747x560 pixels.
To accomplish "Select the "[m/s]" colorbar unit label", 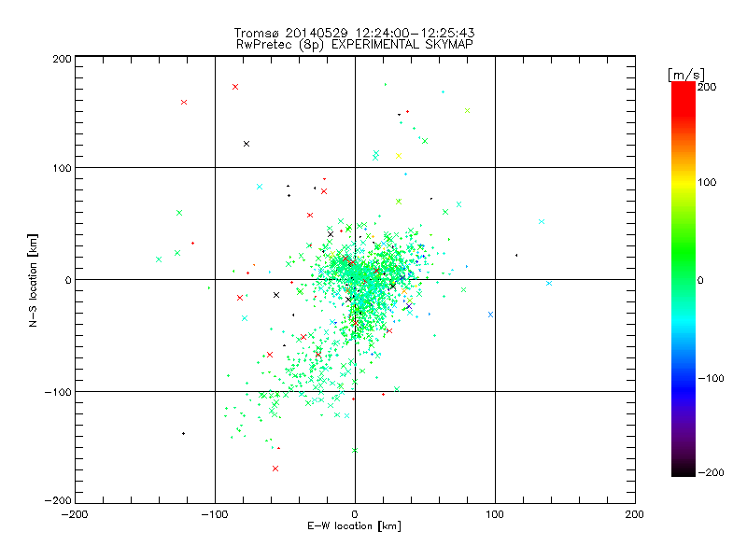I will coord(685,75).
